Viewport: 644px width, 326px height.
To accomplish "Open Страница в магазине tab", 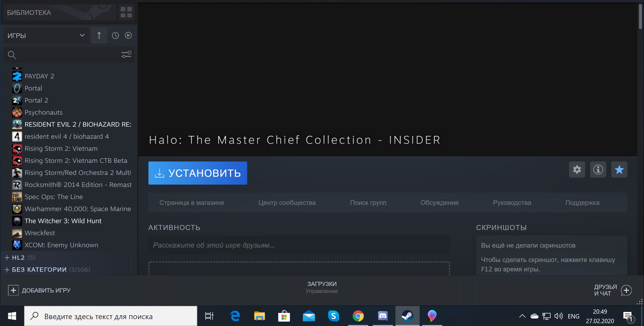I will pyautogui.click(x=192, y=203).
